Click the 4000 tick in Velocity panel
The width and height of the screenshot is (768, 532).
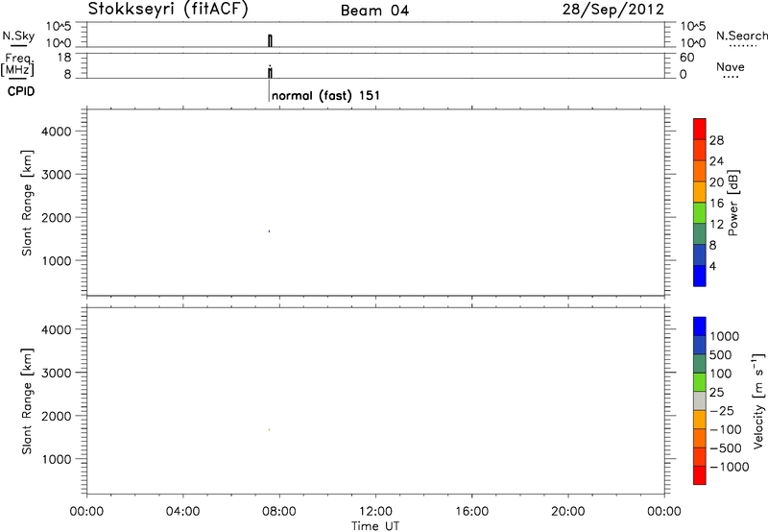pos(57,329)
